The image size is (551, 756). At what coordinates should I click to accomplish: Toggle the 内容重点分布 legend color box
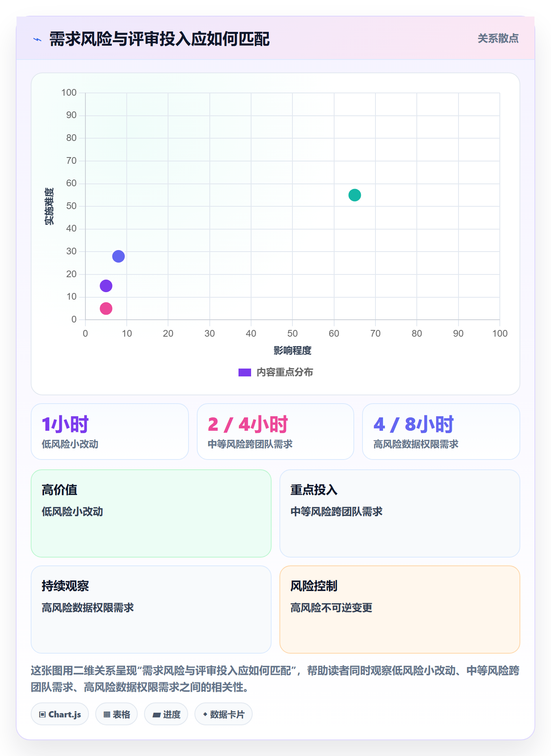pyautogui.click(x=245, y=372)
